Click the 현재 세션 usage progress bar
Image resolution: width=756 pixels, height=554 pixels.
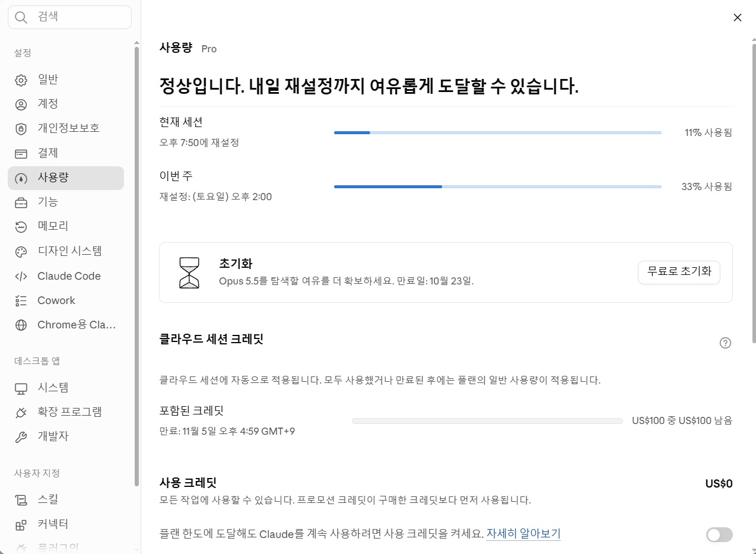click(498, 132)
